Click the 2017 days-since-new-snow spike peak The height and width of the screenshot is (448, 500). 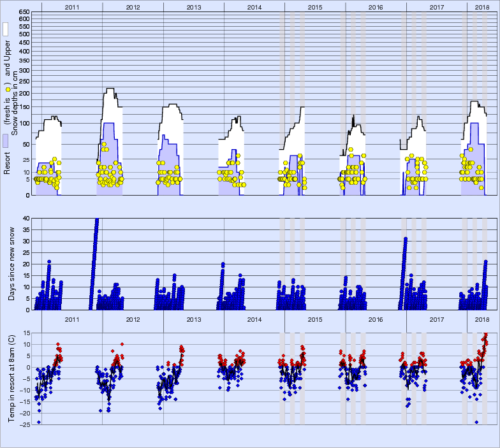pos(405,239)
